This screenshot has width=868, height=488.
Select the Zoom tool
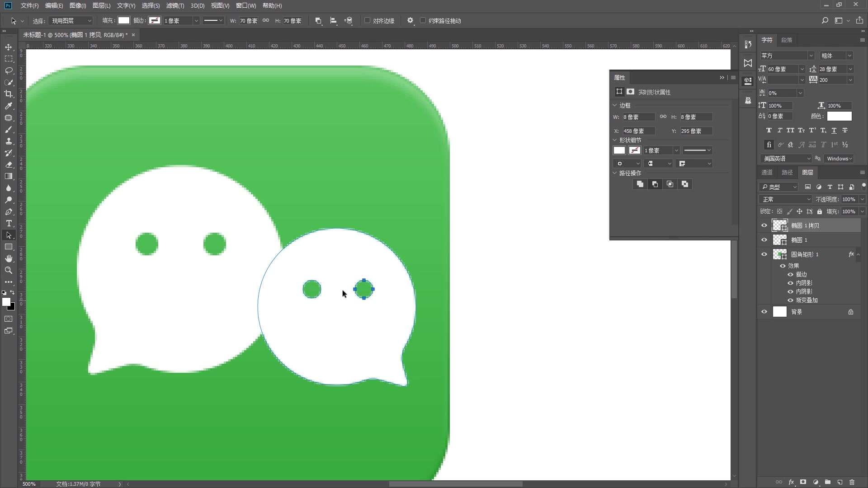pos(9,270)
